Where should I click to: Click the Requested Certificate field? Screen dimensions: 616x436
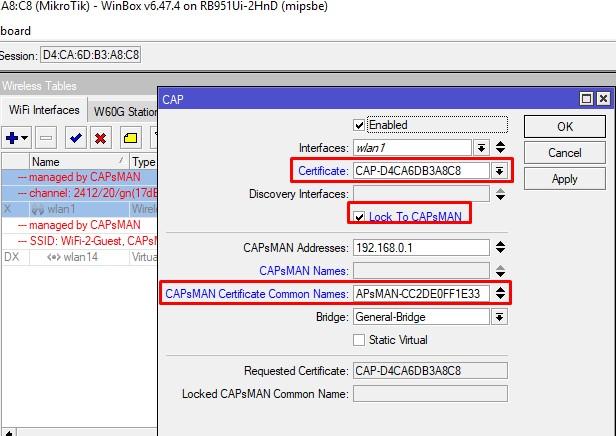point(430,371)
